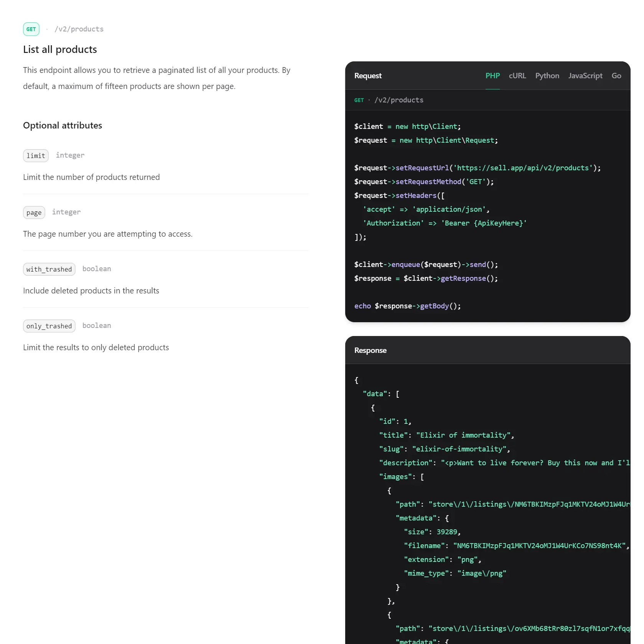Click the GET label inside the Request panel

359,100
